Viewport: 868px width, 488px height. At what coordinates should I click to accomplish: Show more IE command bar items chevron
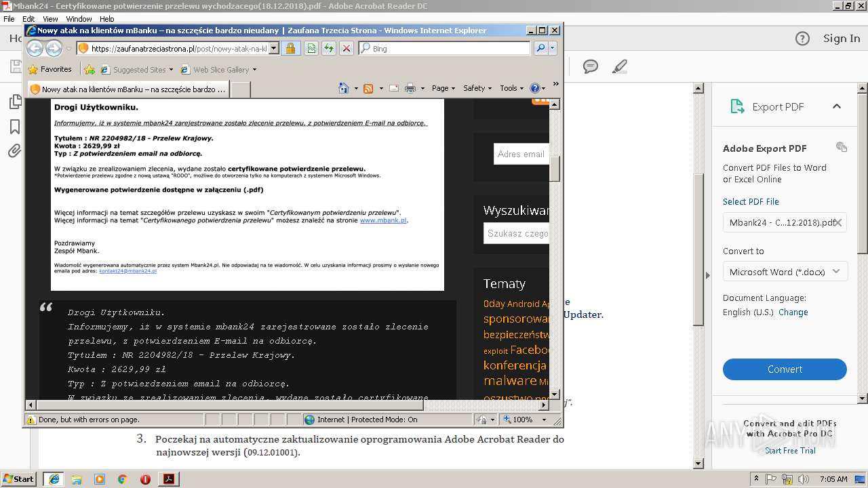point(555,84)
